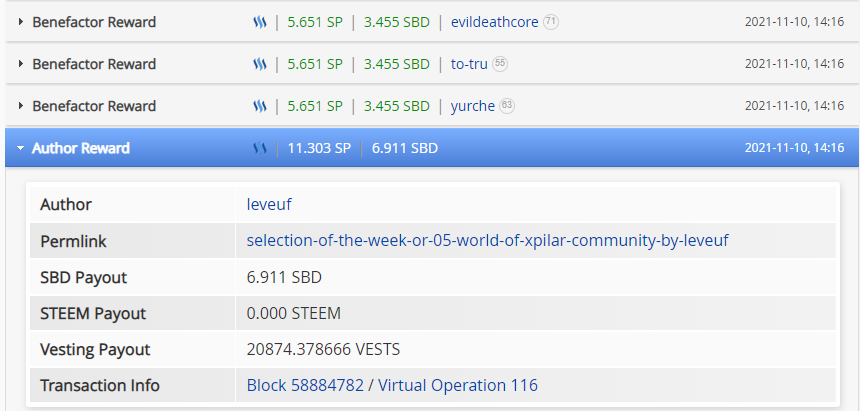Screen dimensions: 860x411
Task: Click Steem logo icon in Author Reward row
Action: tap(259, 148)
